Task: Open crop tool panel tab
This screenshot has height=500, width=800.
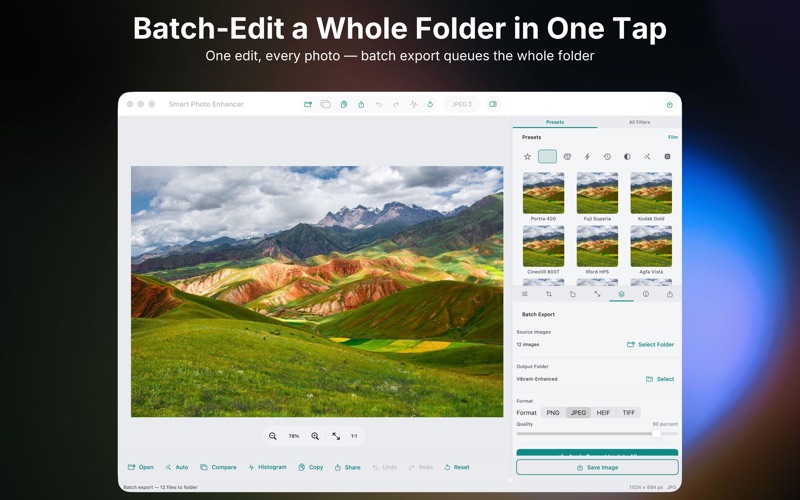Action: pos(549,294)
